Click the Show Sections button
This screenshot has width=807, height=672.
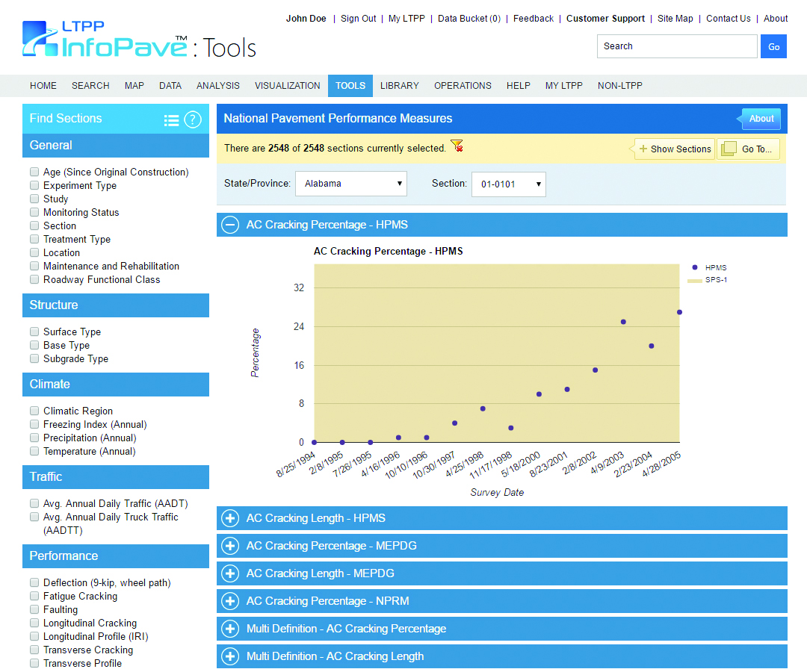675,149
